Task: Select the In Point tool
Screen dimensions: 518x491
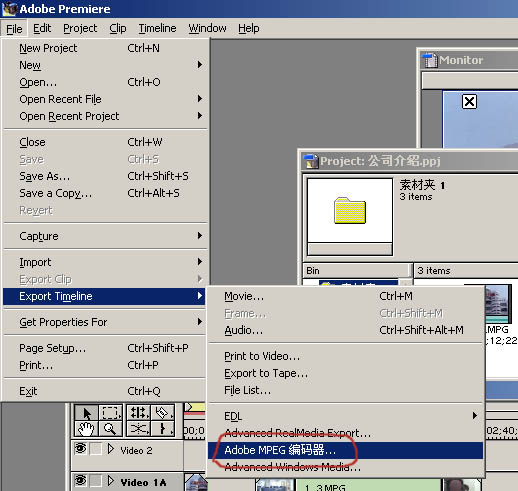Action: click(x=163, y=429)
